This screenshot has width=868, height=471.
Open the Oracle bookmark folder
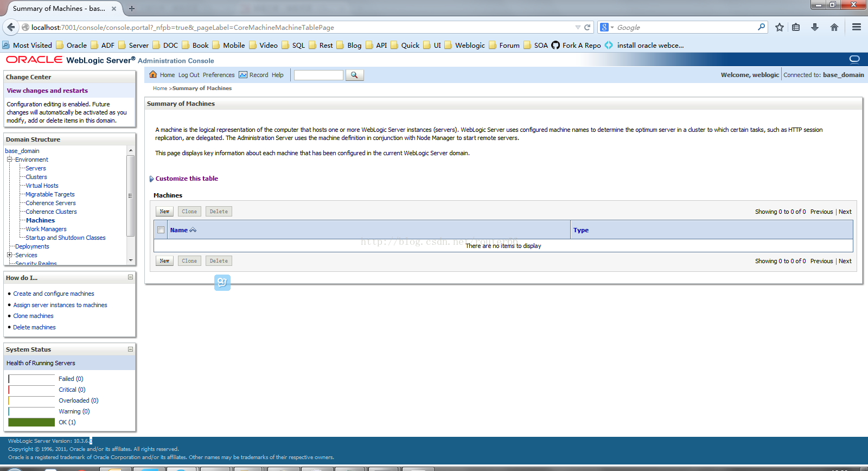coord(71,45)
